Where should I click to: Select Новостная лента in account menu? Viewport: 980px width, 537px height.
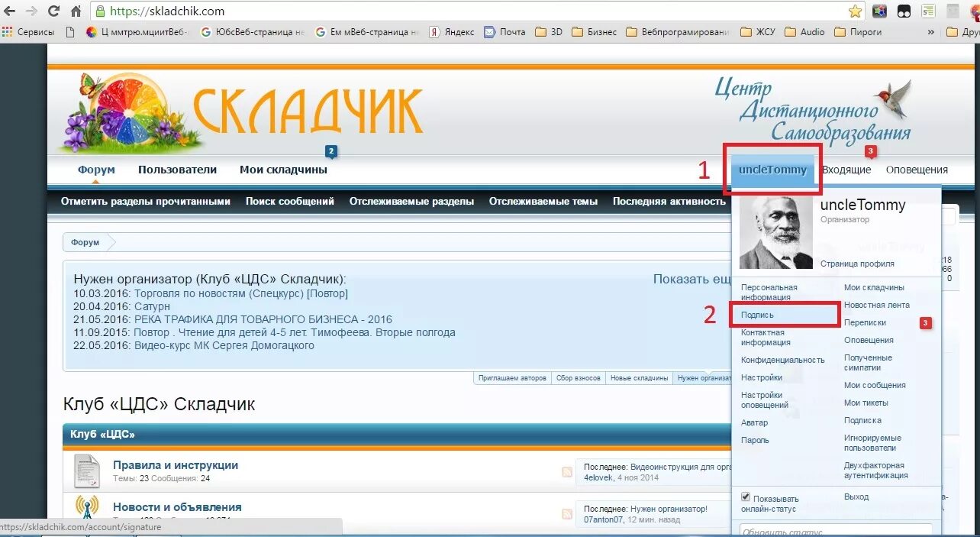click(876, 305)
